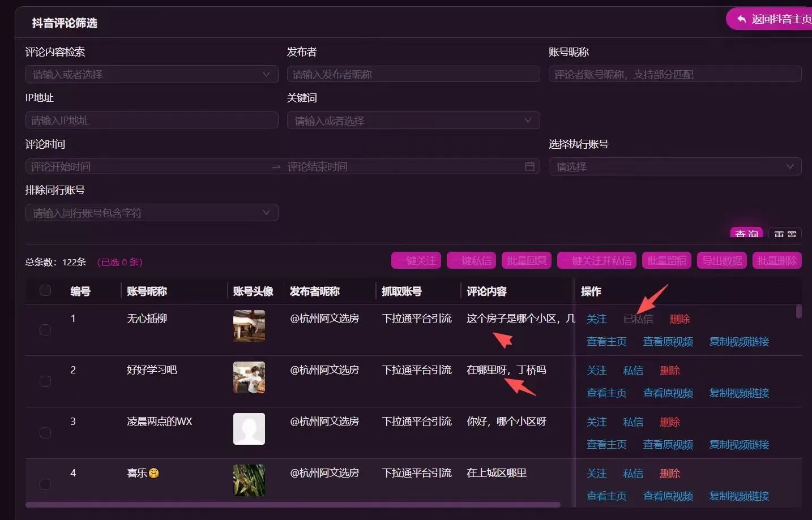The height and width of the screenshot is (520, 812).
Task: Click the 一键关注 batch button
Action: pos(416,260)
